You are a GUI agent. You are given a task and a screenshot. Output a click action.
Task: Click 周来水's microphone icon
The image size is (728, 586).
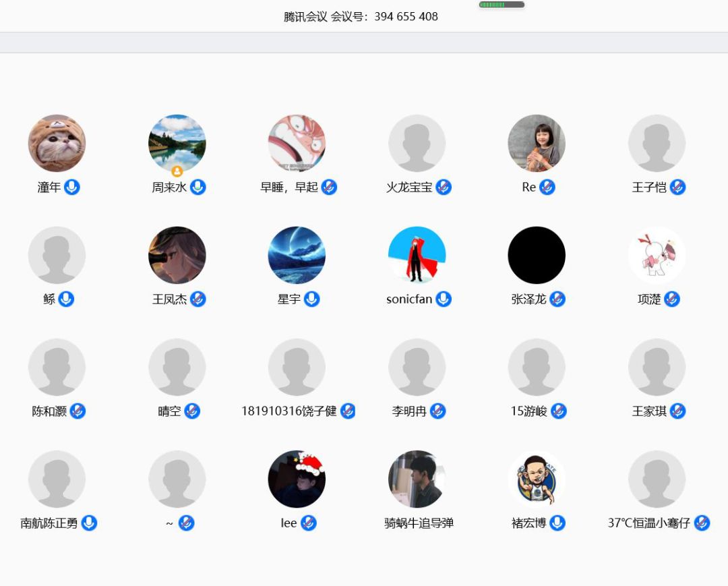coord(198,187)
